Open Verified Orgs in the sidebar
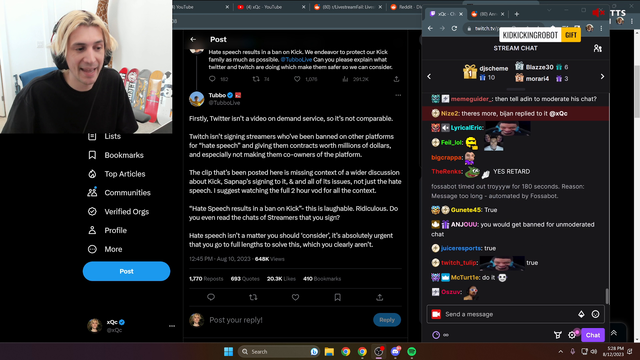This screenshot has height=360, width=640. [118, 211]
